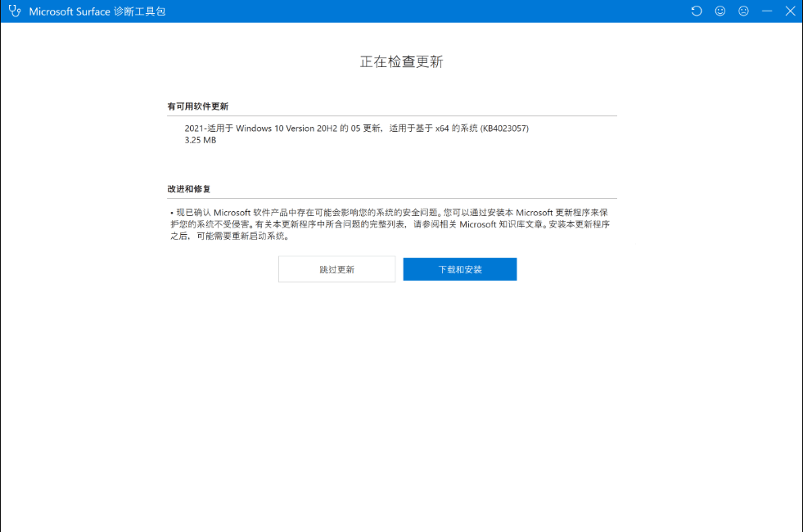
Task: Click the 3.25 MB update size text
Action: tap(201, 140)
